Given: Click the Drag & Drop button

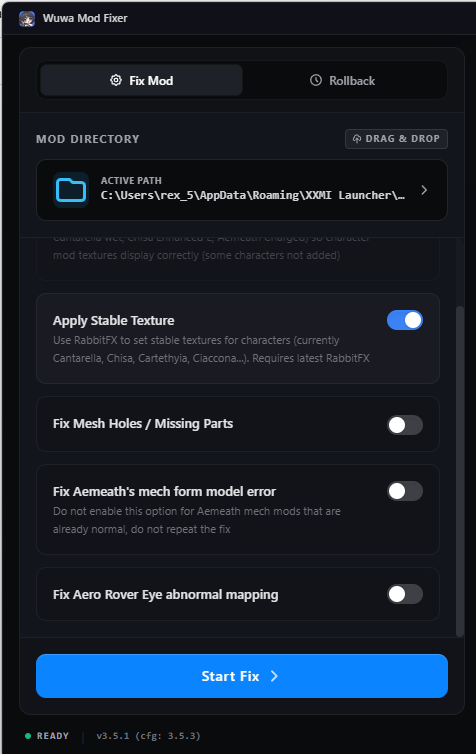Looking at the screenshot, I should coord(396,139).
